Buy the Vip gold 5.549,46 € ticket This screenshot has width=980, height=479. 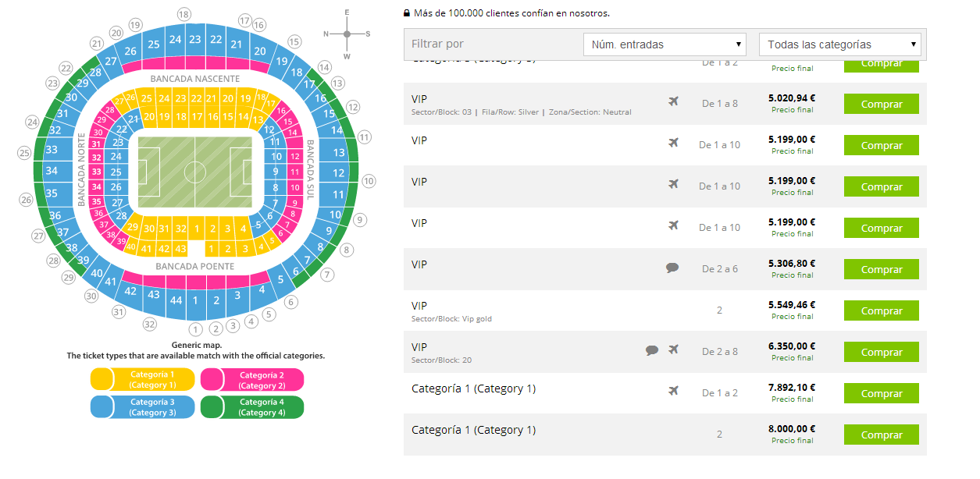[881, 310]
